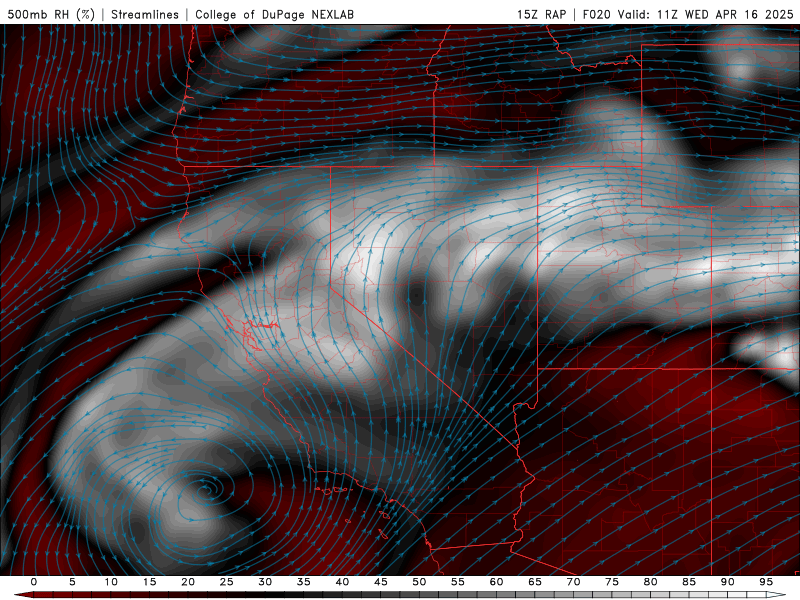Click the "Streamlines" label in the header
This screenshot has height=600, width=800.
pos(145,14)
